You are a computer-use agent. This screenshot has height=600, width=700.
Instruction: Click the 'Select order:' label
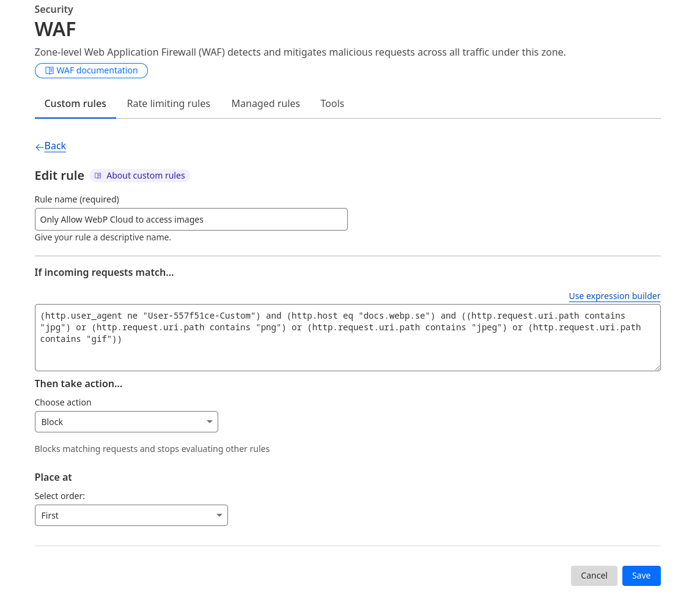60,496
